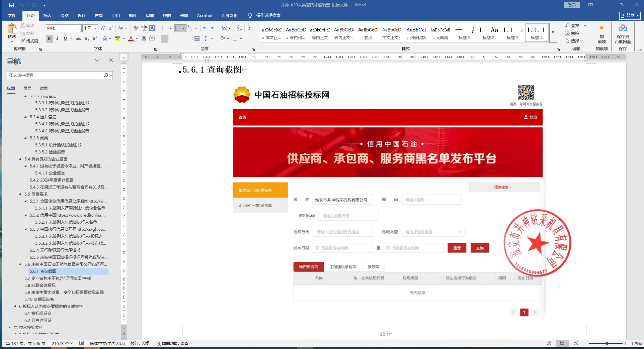The height and width of the screenshot is (349, 644).
Task: Open the phonetic guide (wén) tool
Action: tap(144, 28)
